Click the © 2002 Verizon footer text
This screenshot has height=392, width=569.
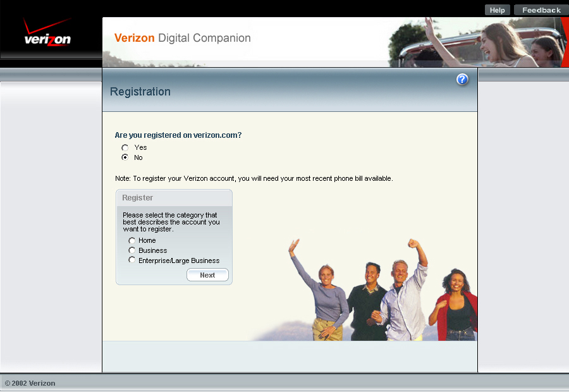pyautogui.click(x=30, y=383)
